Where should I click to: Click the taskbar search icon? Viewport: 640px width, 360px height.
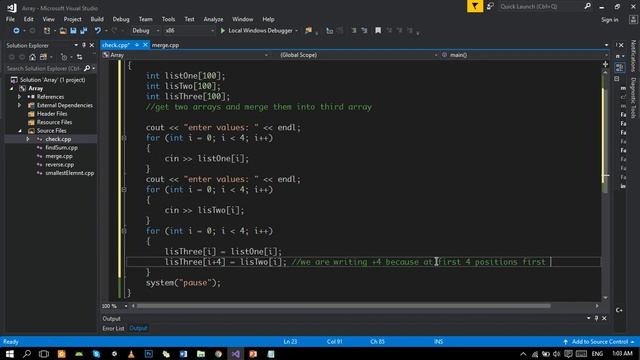[27, 354]
